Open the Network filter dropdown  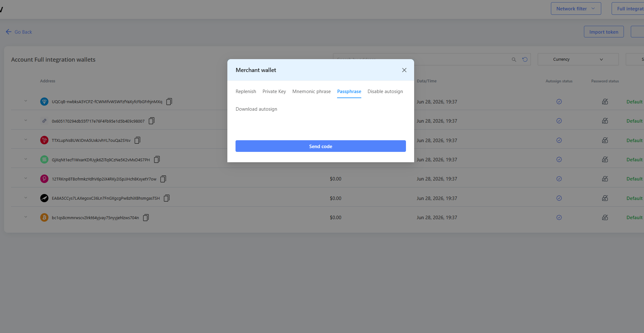pyautogui.click(x=576, y=8)
